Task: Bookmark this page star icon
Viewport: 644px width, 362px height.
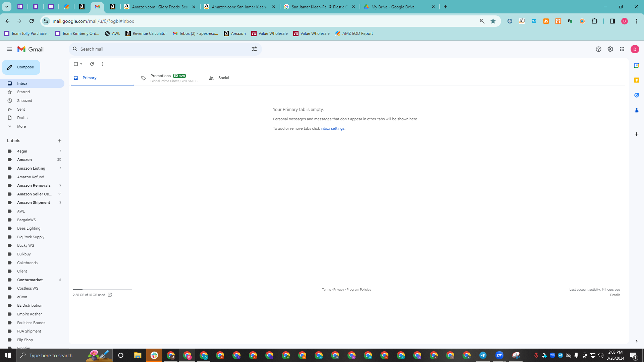Action: point(493,21)
